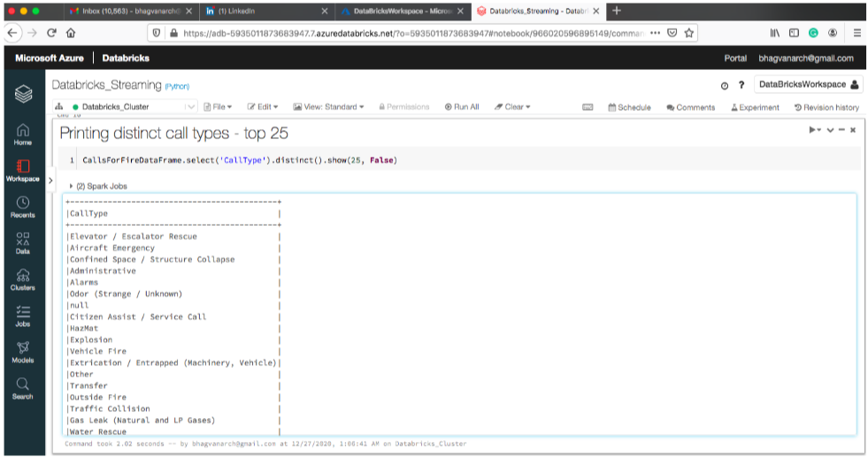The image size is (868, 457).
Task: Click the 'Aircraft Emergency' output row
Action: 112,248
